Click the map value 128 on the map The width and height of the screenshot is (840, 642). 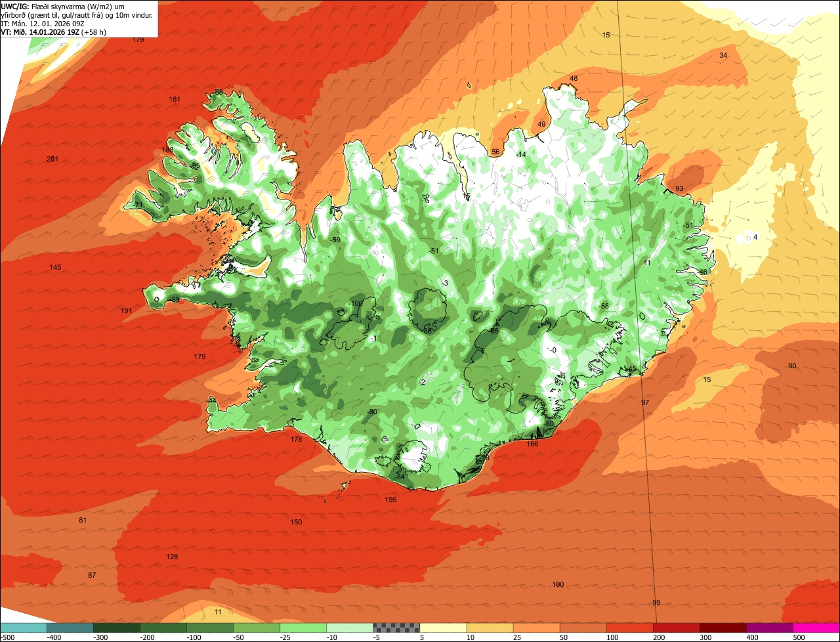[172, 557]
